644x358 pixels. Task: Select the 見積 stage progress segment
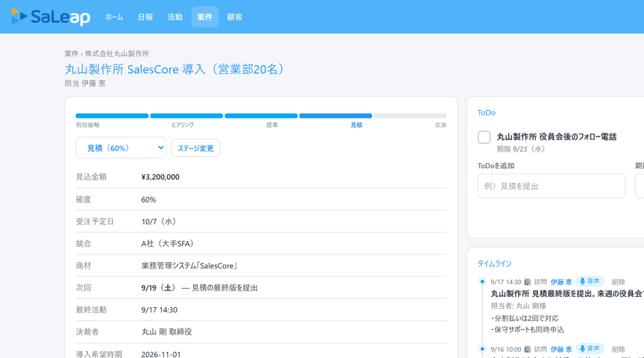tap(335, 115)
